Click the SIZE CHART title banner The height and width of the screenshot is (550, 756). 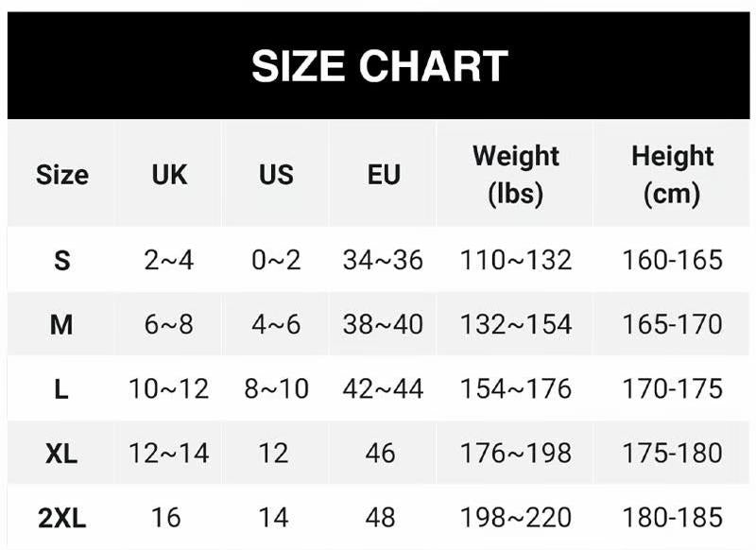coord(379,65)
